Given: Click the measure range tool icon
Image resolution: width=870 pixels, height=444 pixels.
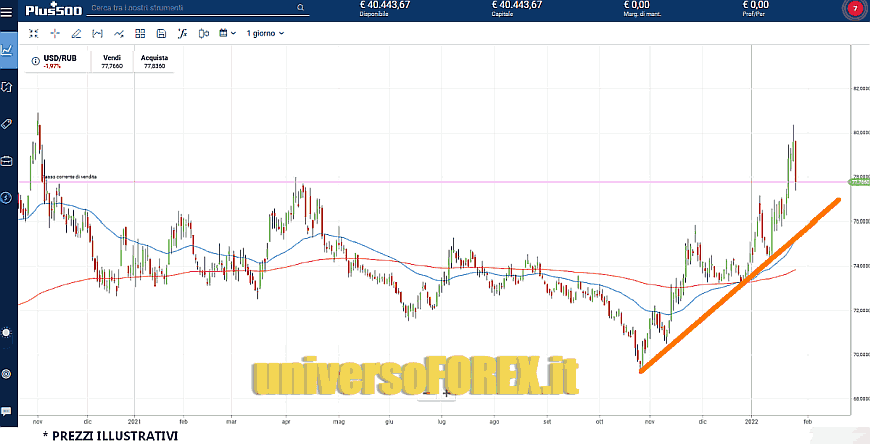Looking at the screenshot, I should 97,33.
